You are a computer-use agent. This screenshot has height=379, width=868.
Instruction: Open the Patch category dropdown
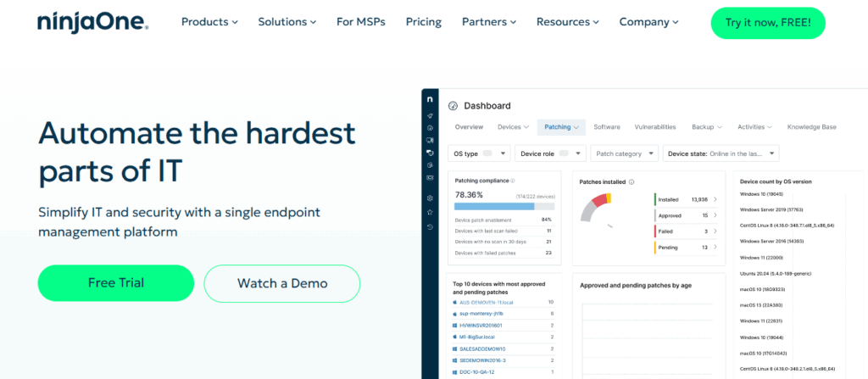[x=625, y=153]
